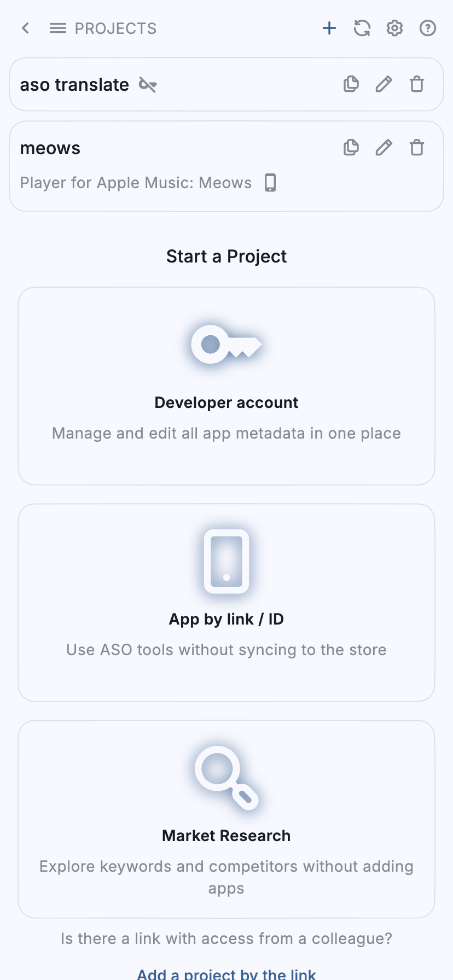Open the settings gear
This screenshot has width=453, height=980.
tap(394, 28)
